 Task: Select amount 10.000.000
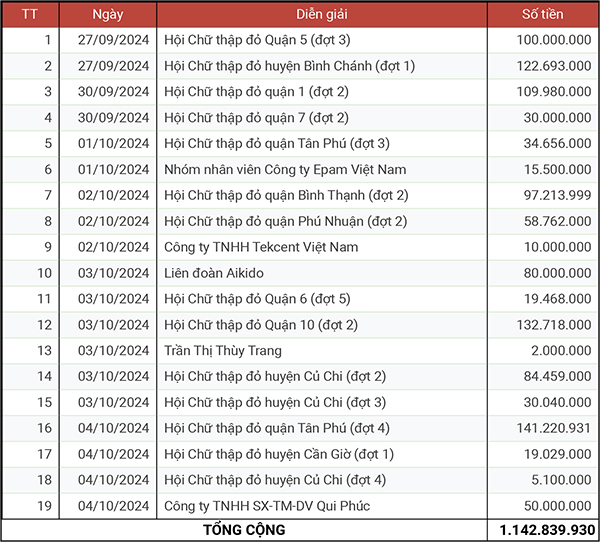558,247
